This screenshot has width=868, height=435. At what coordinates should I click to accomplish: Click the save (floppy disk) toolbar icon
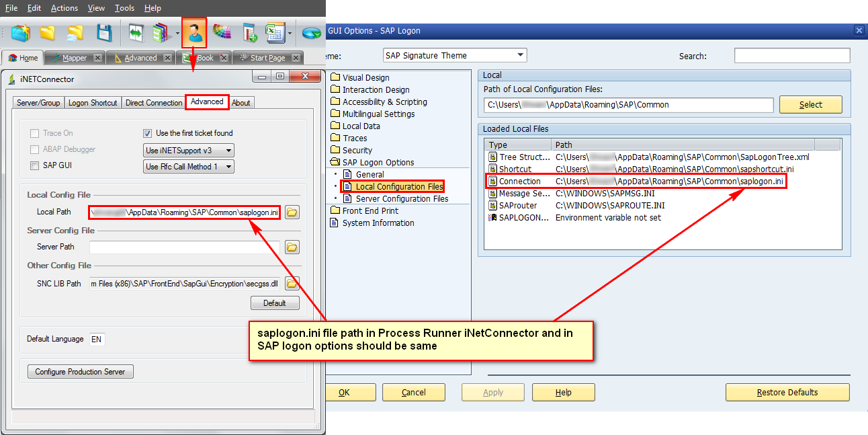click(103, 32)
